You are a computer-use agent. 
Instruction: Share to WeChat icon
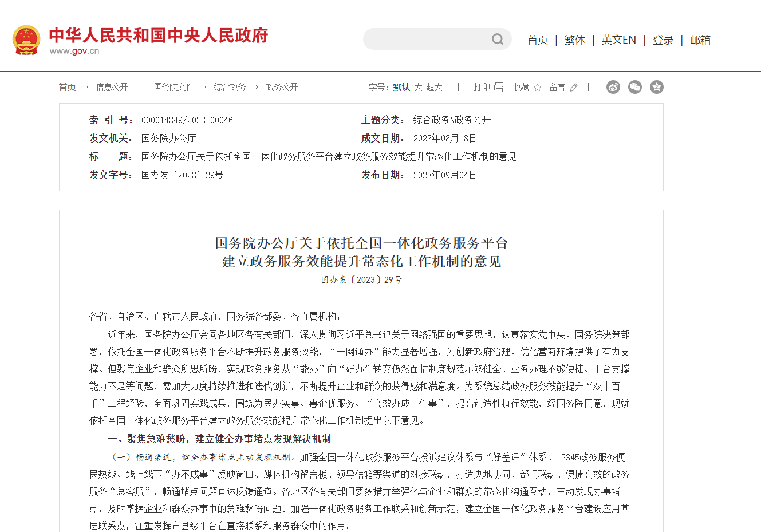635,87
